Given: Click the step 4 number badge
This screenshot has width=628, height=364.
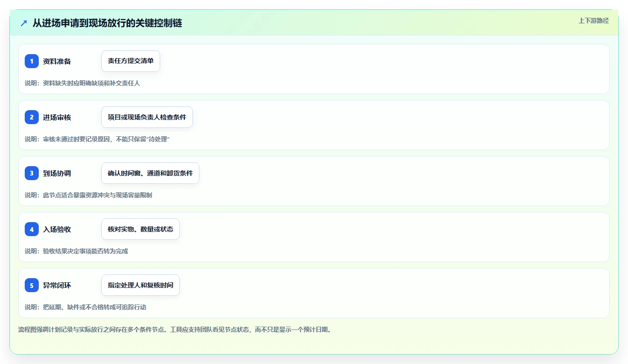Looking at the screenshot, I should pos(32,229).
